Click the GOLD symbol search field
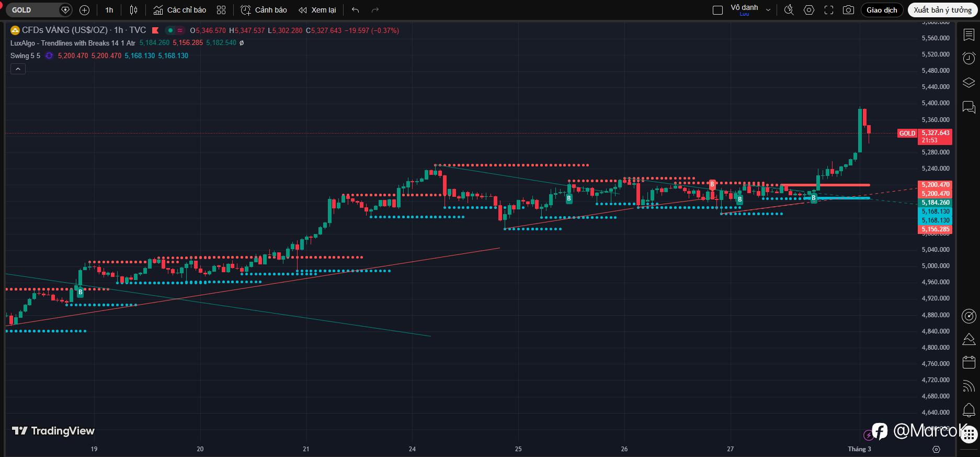The image size is (980, 457). tap(32, 10)
